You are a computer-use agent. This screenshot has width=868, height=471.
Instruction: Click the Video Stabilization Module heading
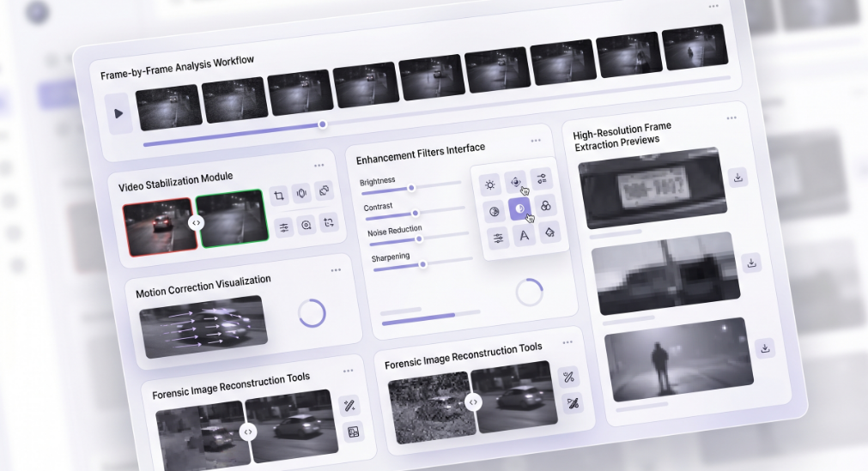click(175, 182)
